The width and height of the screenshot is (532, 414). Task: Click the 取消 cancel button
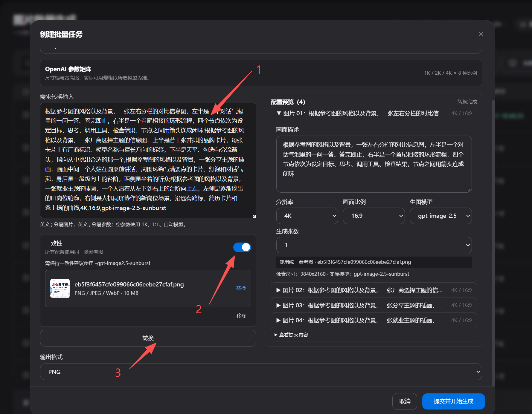point(405,401)
